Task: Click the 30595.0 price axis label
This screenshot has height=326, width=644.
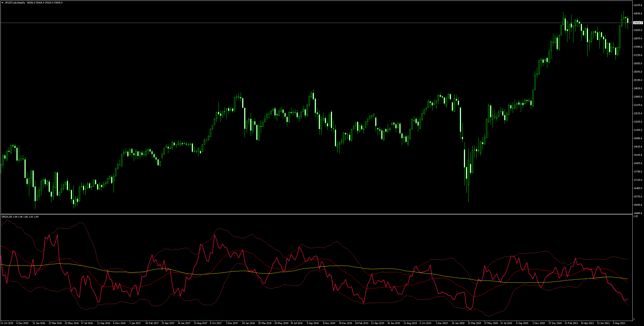Action: pos(638,14)
